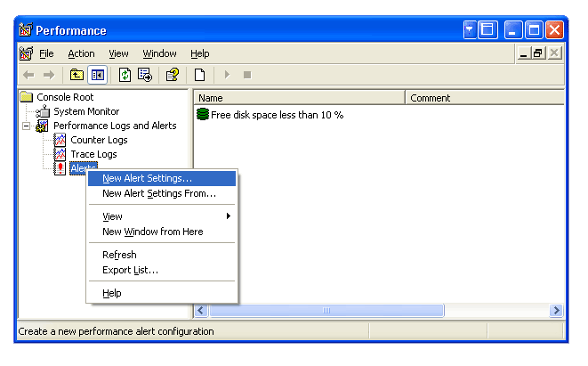588x366 pixels.
Task: Click the green disk alert icon
Action: point(203,114)
